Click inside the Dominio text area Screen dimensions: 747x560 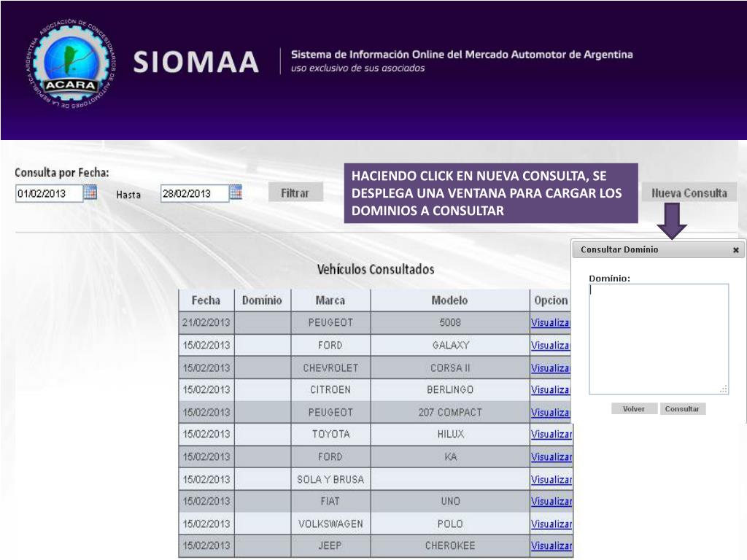tap(659, 339)
